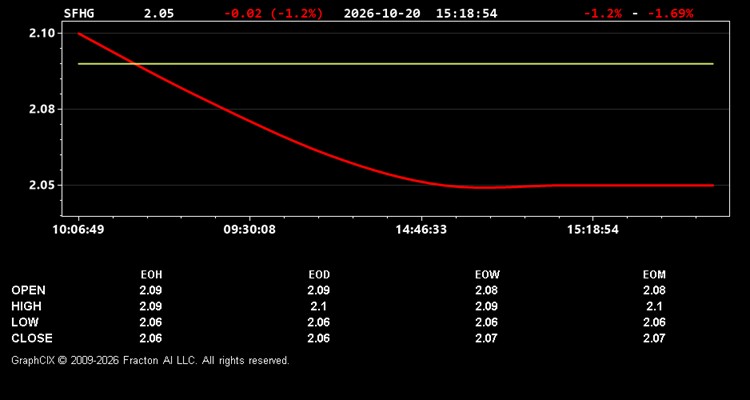Click the 09:30:08 x-axis label
Screen dimensions: 750x400
(250, 230)
